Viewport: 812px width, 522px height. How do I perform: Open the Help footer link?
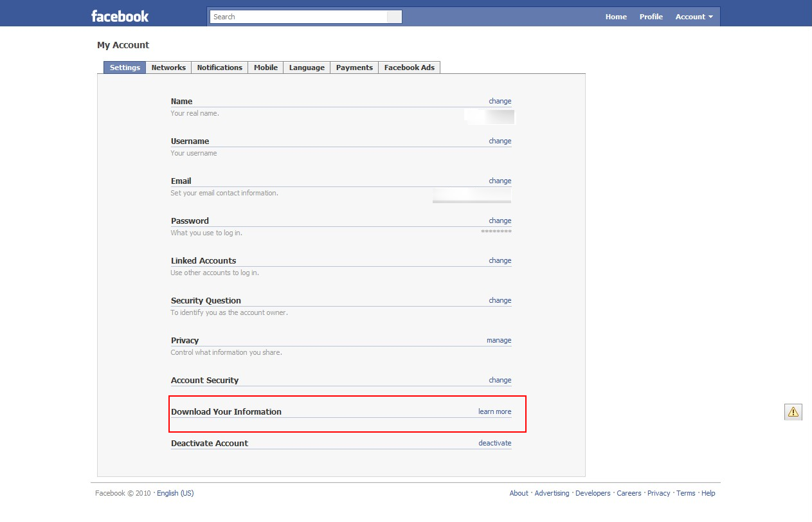click(x=708, y=493)
